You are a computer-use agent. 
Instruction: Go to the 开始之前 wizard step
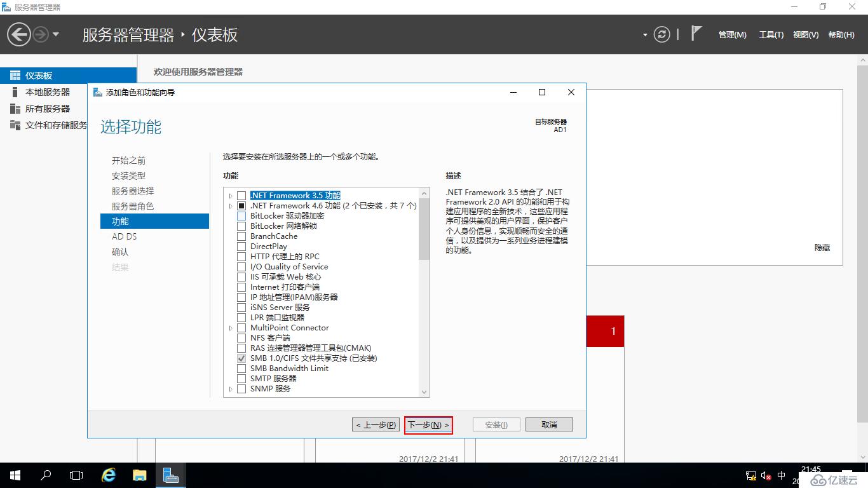128,160
